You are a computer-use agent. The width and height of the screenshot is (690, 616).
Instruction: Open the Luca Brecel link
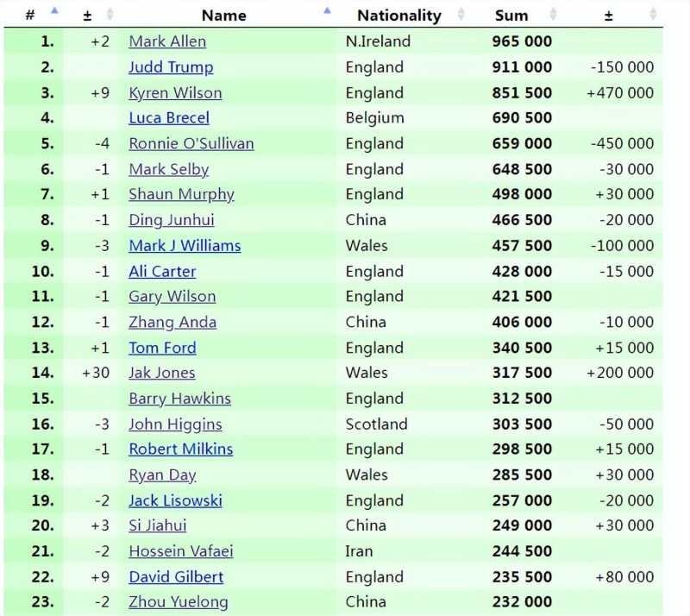(169, 118)
